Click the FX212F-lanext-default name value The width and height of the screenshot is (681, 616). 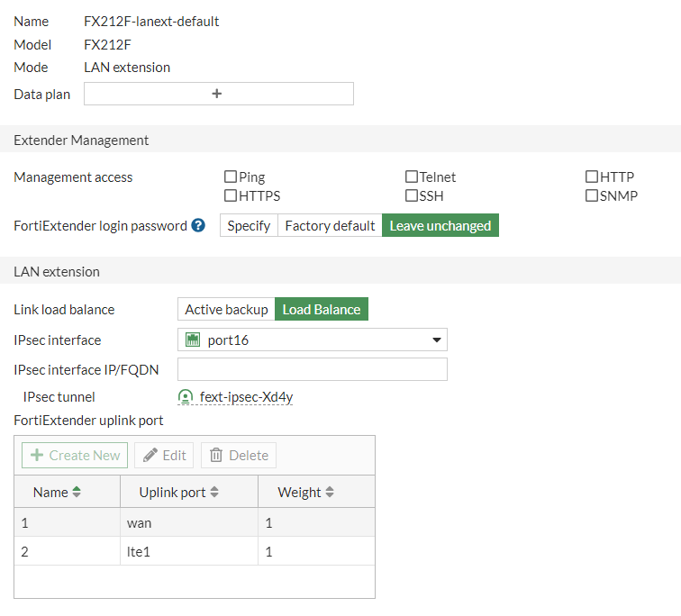pos(151,22)
